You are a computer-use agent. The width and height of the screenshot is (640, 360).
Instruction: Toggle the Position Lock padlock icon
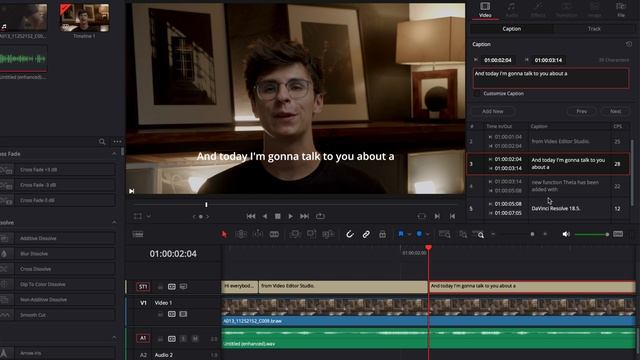pos(382,234)
